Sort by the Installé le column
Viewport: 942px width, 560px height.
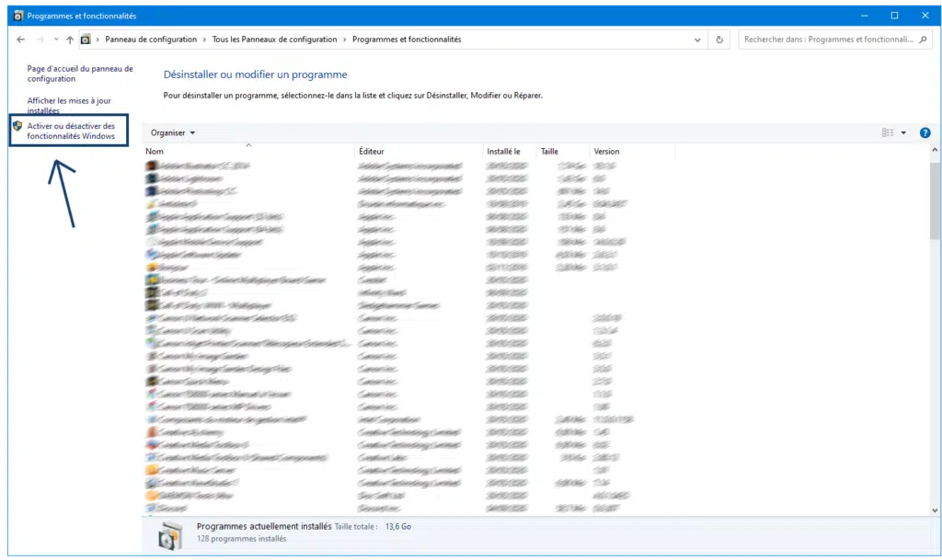click(x=510, y=151)
